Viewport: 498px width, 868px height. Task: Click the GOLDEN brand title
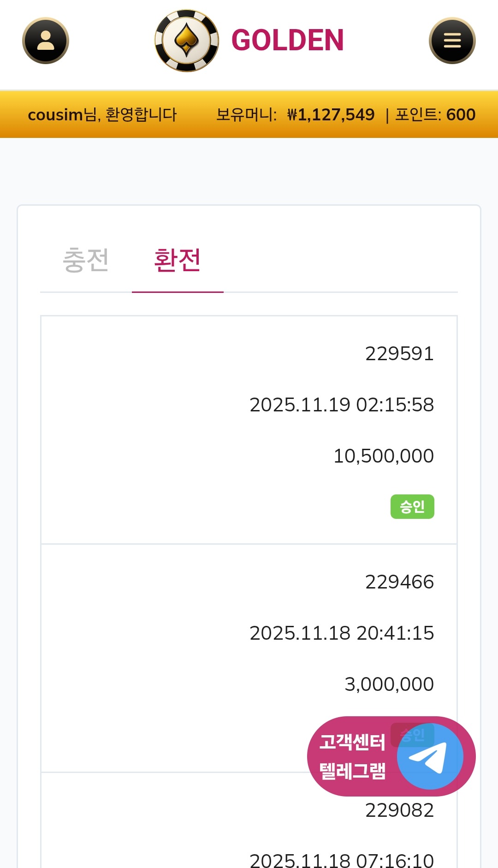[x=287, y=41]
